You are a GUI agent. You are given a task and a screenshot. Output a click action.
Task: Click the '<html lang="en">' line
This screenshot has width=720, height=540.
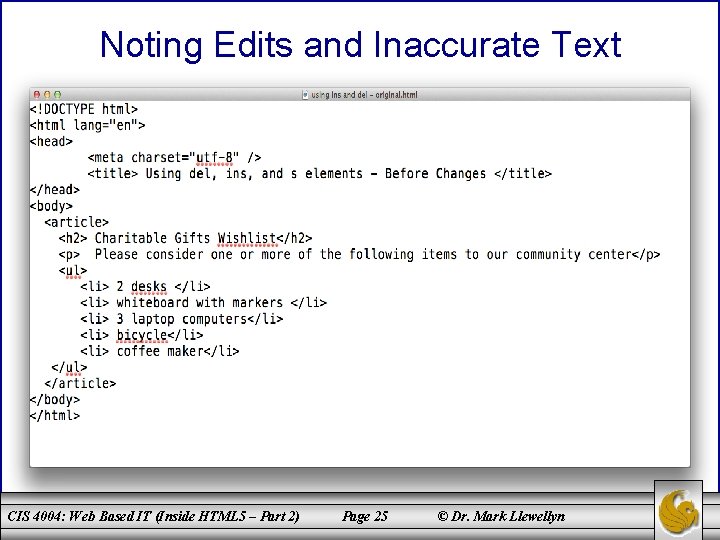pos(87,125)
